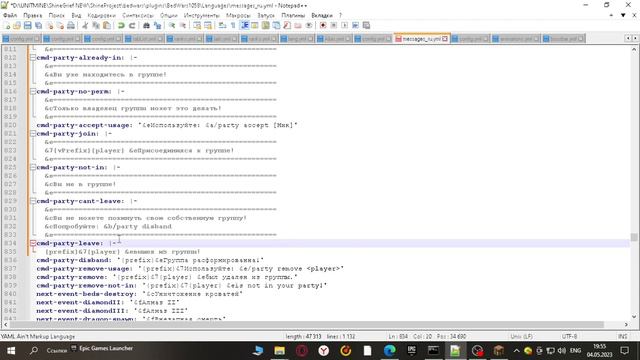
Task: Click the next-event-beds-destroy key
Action: click(86, 294)
